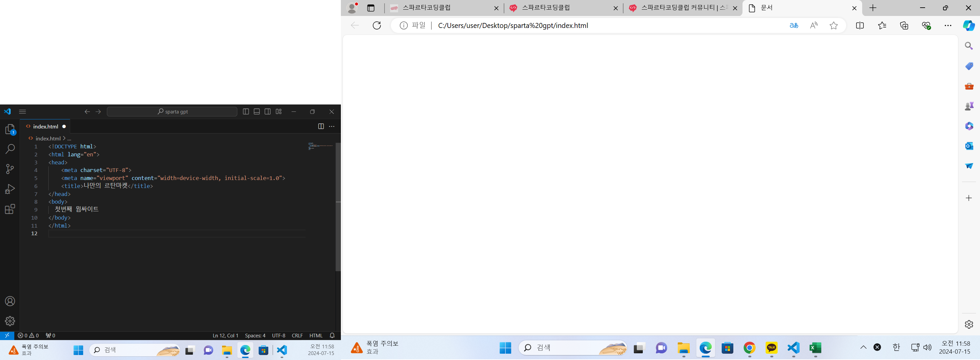Click Ln 12, Col 1 in status bar
Viewport: 980px width, 360px height.
coord(225,335)
